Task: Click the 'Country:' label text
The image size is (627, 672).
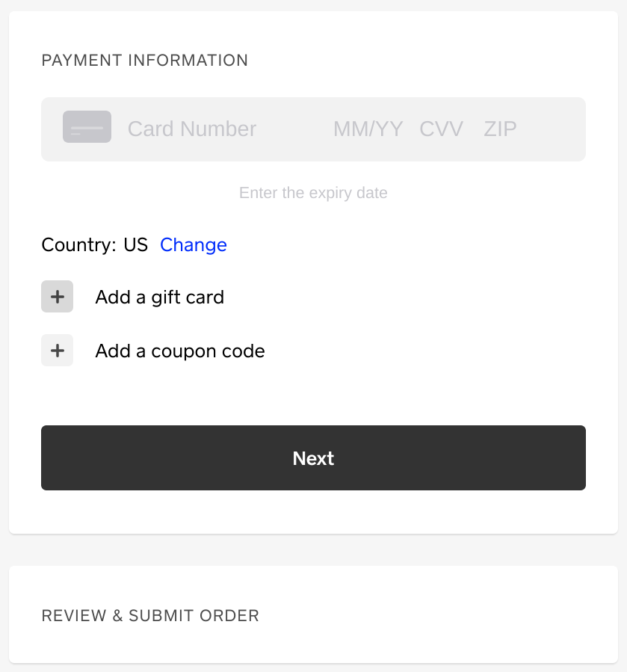Action: point(79,245)
